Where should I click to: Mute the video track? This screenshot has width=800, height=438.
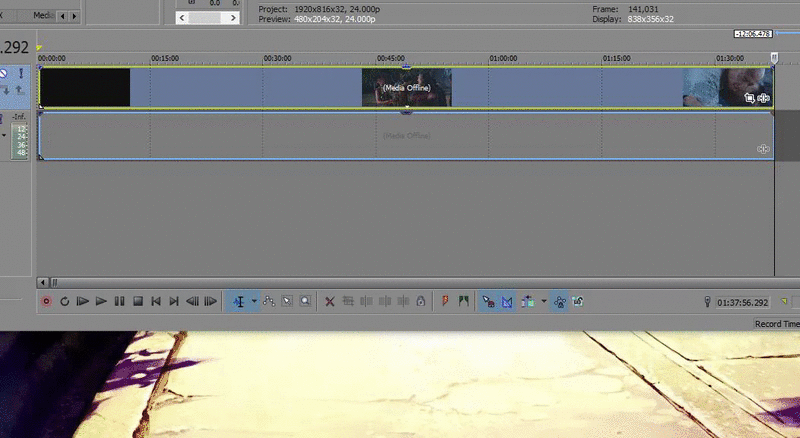point(5,73)
